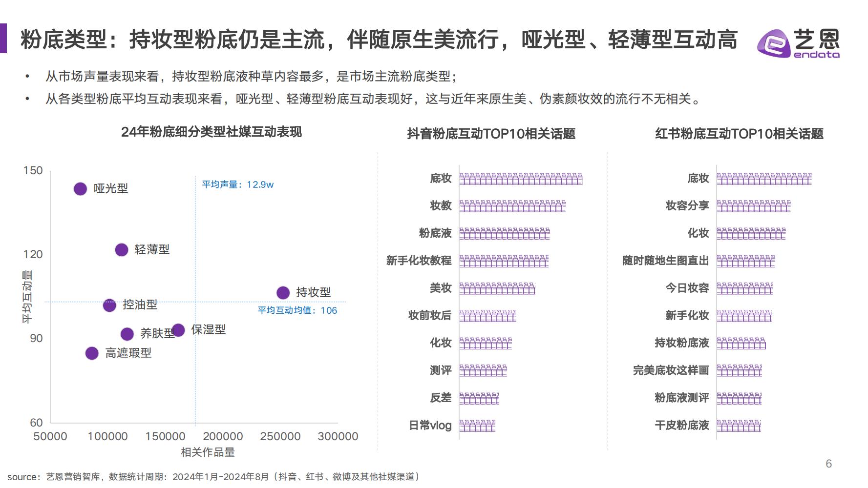
Task: Click the source footnote text
Action: point(213,477)
